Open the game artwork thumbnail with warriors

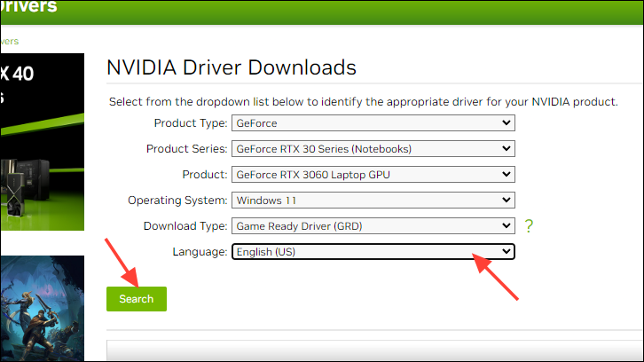coord(40,306)
